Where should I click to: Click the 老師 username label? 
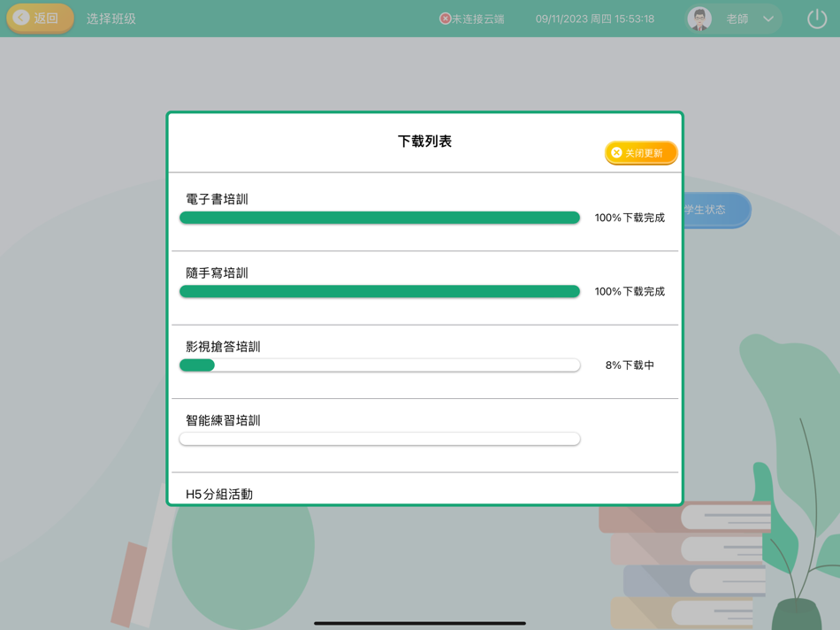737,19
